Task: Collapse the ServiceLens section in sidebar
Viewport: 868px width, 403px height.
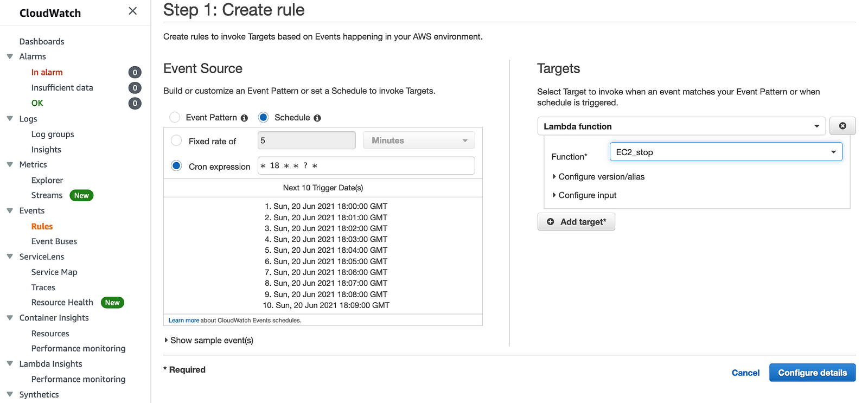Action: (10, 257)
